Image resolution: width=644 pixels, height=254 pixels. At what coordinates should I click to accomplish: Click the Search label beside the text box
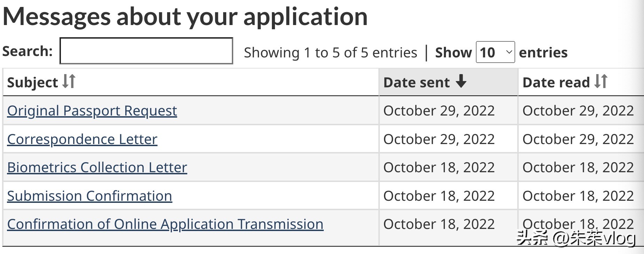[x=28, y=51]
